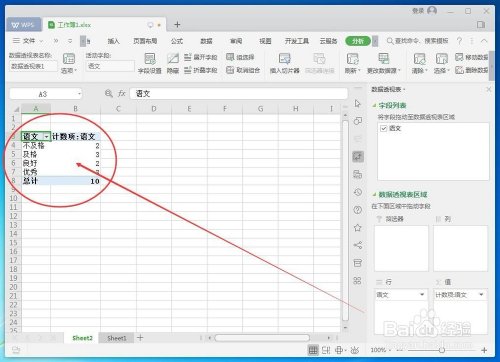Viewport: 500px width, 362px height.
Task: Click the zoom slider handle
Action: point(442,350)
